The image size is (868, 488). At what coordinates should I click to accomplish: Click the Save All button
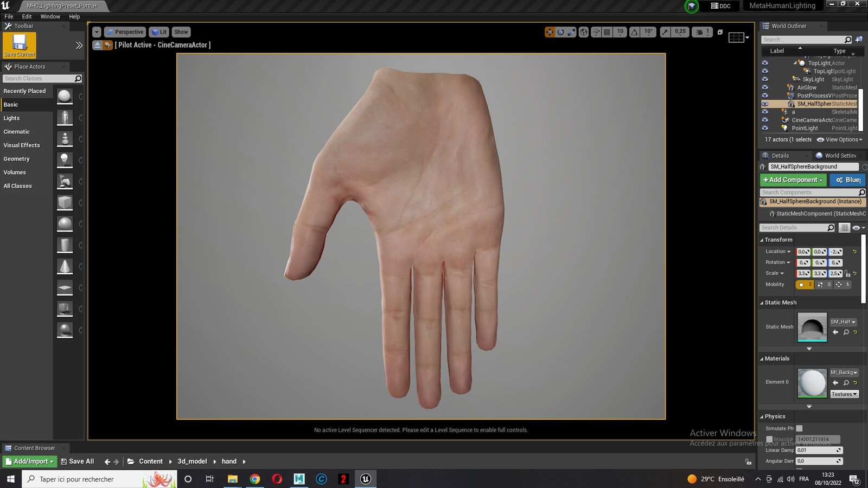78,461
